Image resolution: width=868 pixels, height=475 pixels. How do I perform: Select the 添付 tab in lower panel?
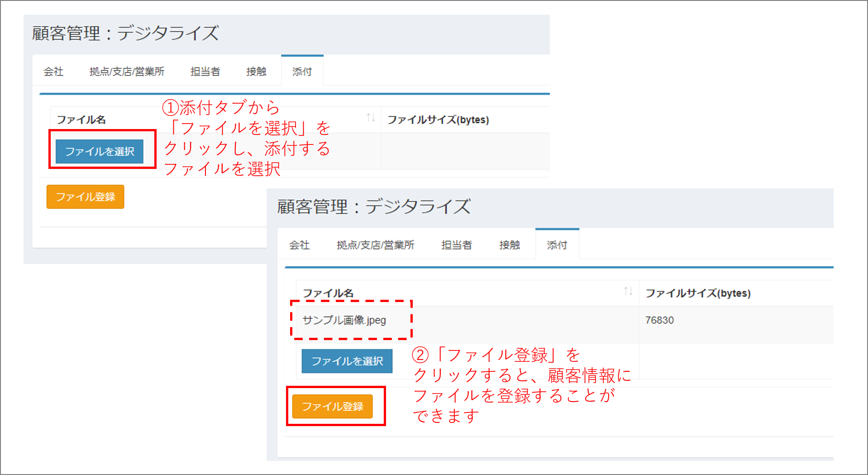[x=557, y=245]
